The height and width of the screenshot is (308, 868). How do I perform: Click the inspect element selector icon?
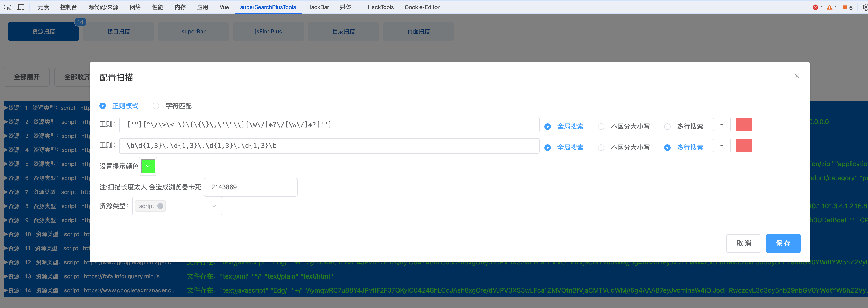click(x=7, y=7)
